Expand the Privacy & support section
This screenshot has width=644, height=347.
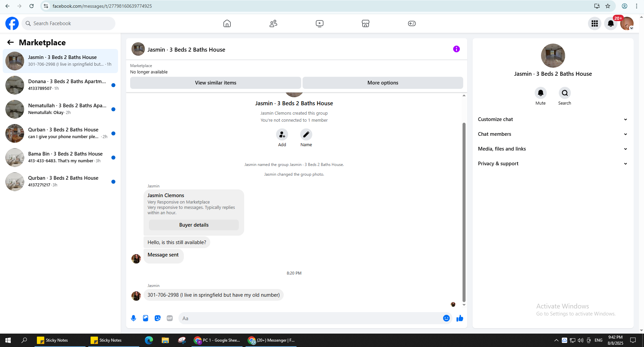coord(552,164)
